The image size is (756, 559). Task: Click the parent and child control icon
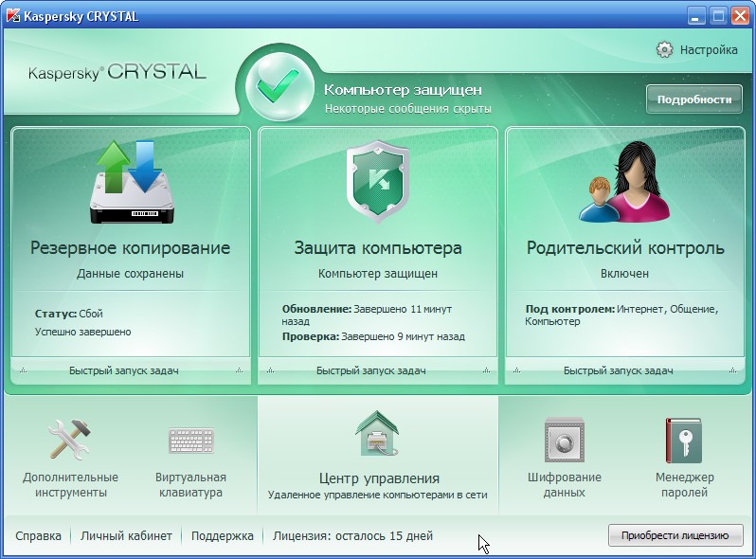tap(624, 181)
